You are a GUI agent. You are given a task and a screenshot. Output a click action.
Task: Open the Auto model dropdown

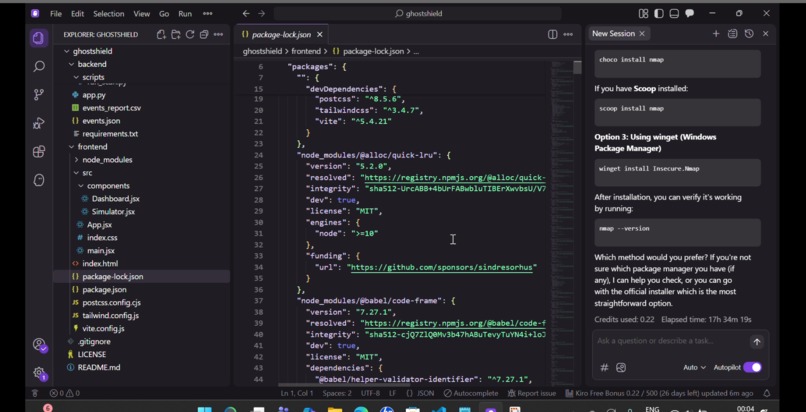694,367
